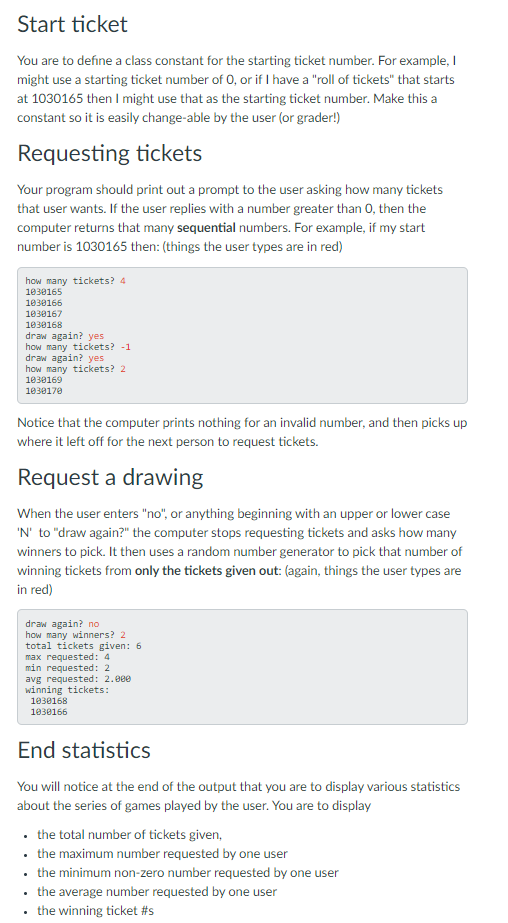Image resolution: width=508 pixels, height=923 pixels.
Task: Click the red "no" after "draw again?"
Action: (x=94, y=624)
